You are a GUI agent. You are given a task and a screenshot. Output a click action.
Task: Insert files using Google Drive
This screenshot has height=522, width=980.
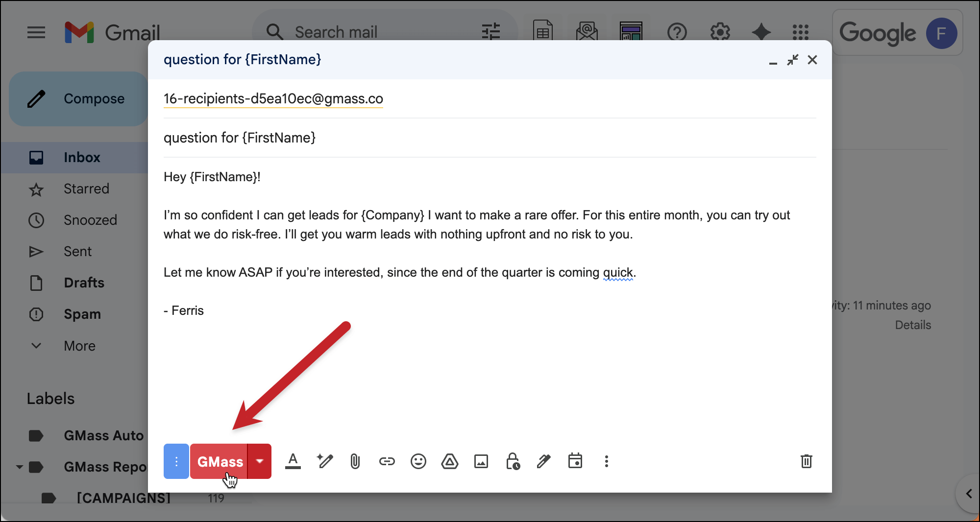pyautogui.click(x=449, y=461)
